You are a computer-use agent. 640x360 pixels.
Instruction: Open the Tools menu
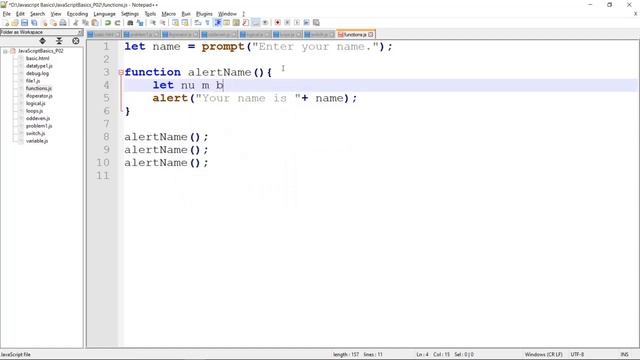150,14
